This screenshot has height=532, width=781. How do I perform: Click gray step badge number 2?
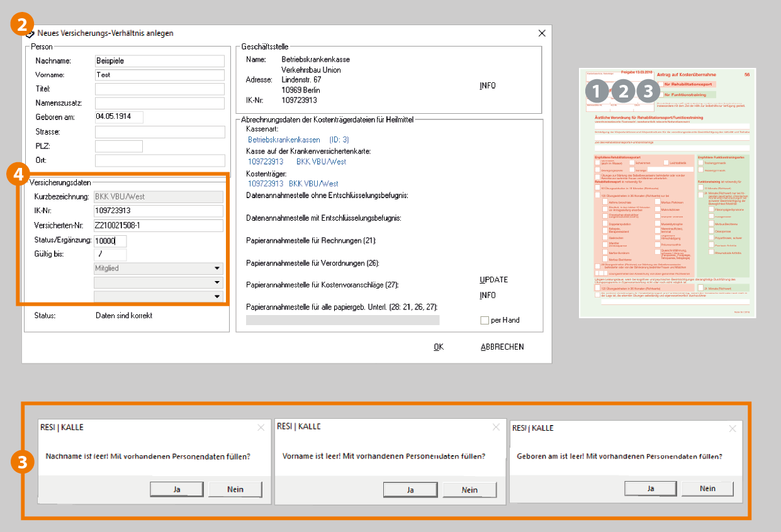[623, 92]
